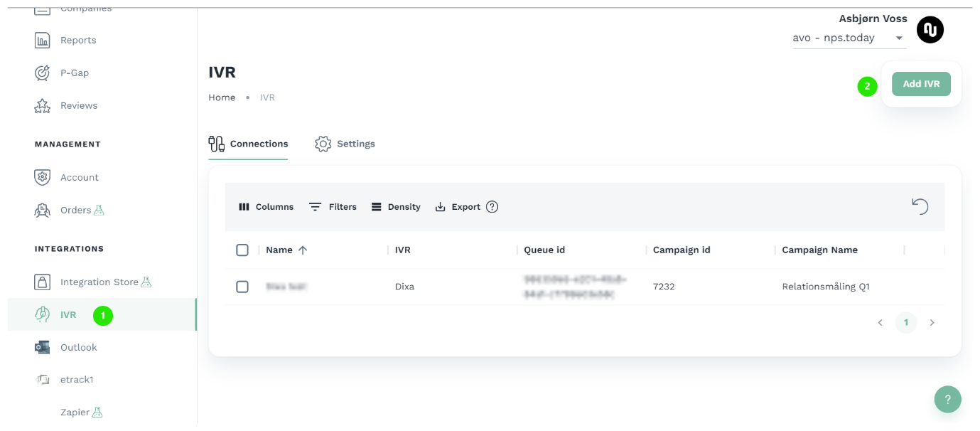This screenshot has height=431, width=980.
Task: Open the Integration Store
Action: (99, 282)
